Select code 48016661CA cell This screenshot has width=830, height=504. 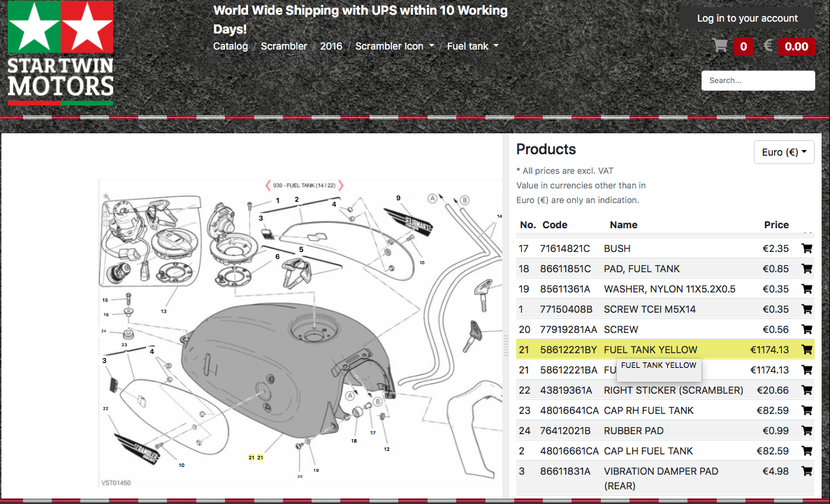coord(569,451)
